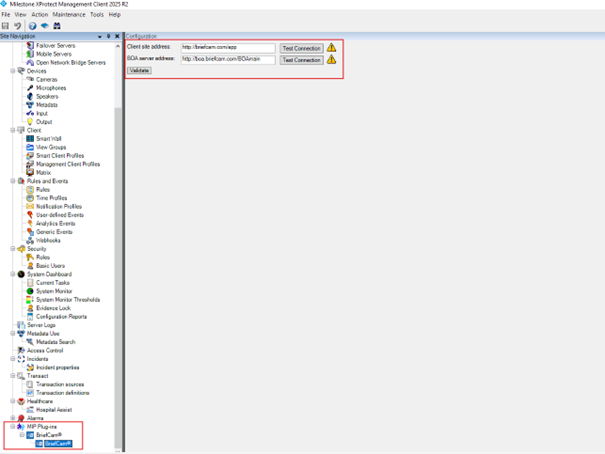Click the Undo toolbar icon
The width and height of the screenshot is (605, 454).
click(17, 26)
